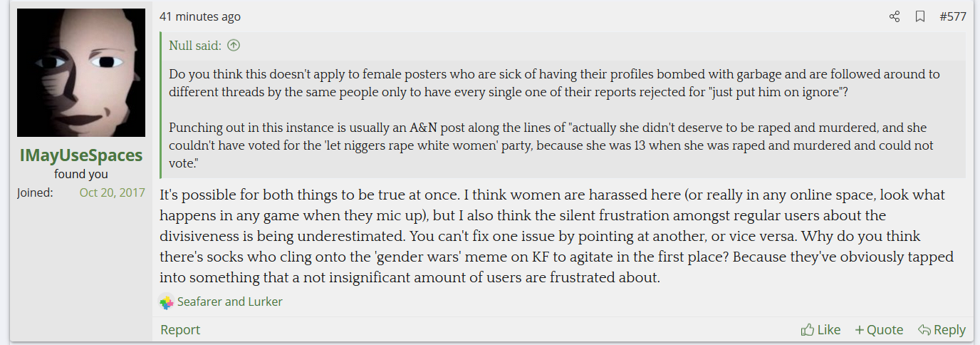Open the Seafarer and Lurker reactions list
This screenshot has height=345, width=980.
pos(230,302)
